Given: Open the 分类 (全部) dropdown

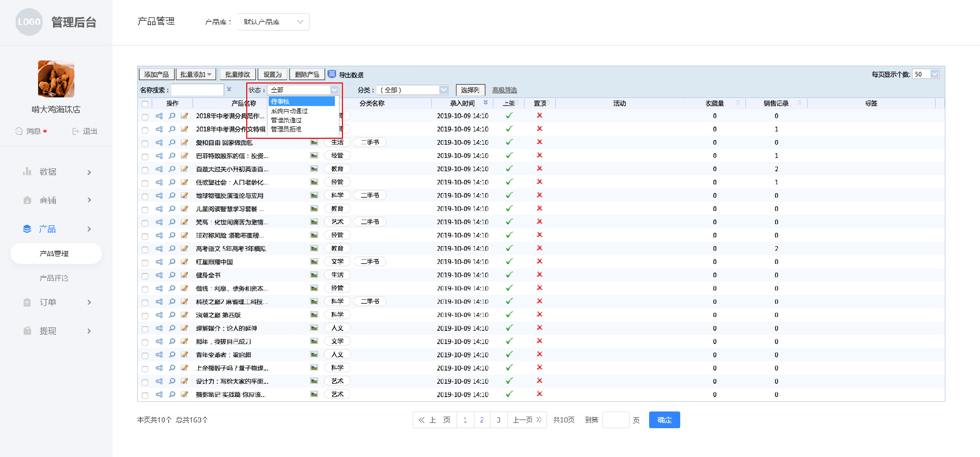Looking at the screenshot, I should pos(413,90).
